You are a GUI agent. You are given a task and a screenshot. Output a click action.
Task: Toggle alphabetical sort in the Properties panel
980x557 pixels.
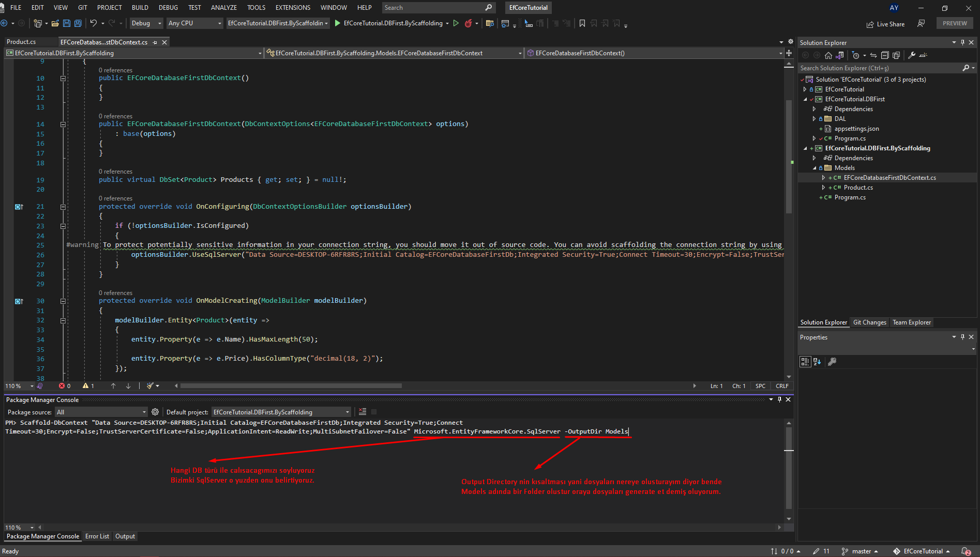(x=818, y=361)
